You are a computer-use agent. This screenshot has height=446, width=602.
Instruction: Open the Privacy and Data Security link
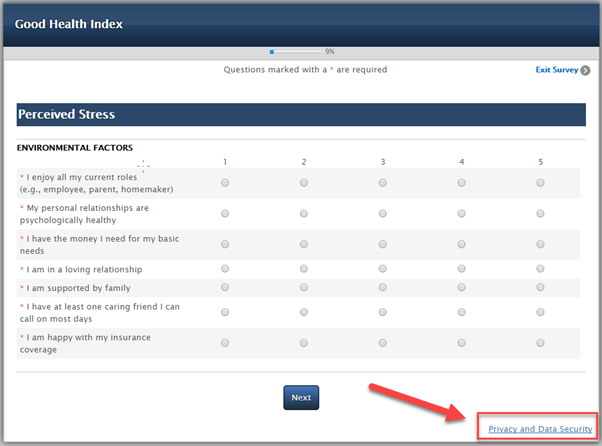click(x=540, y=429)
